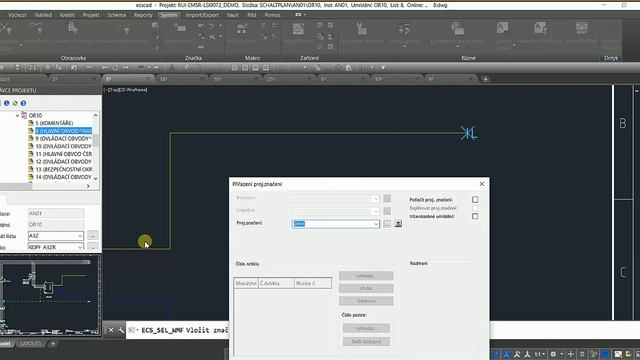Select sheet 8 (HLAVNÍ OBVOD) in tree

[63, 131]
